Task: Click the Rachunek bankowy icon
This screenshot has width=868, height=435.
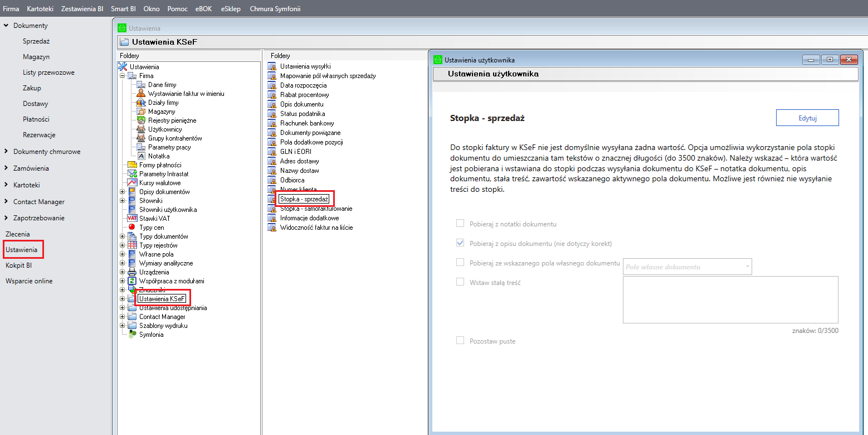Action: click(x=272, y=123)
